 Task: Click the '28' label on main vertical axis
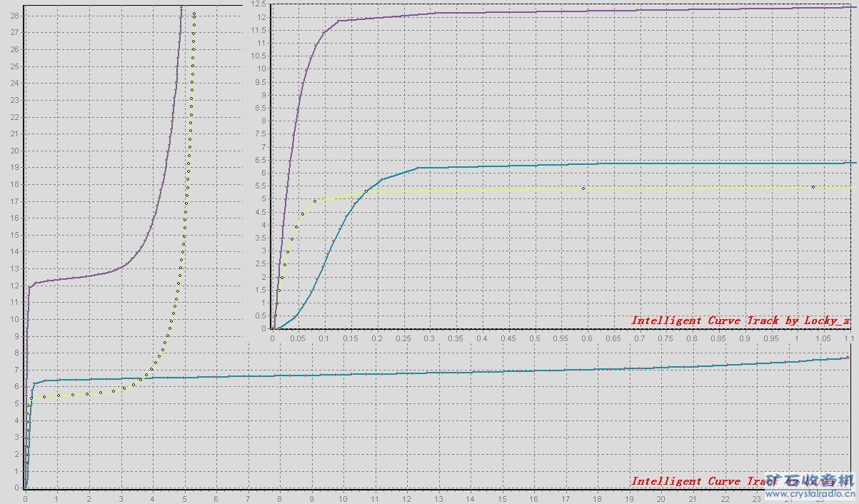pyautogui.click(x=16, y=16)
